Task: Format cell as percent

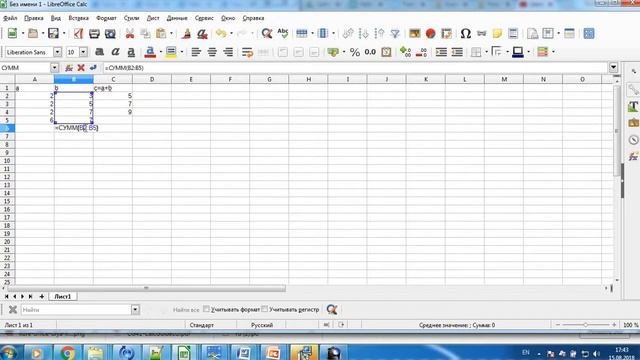Action: point(355,52)
